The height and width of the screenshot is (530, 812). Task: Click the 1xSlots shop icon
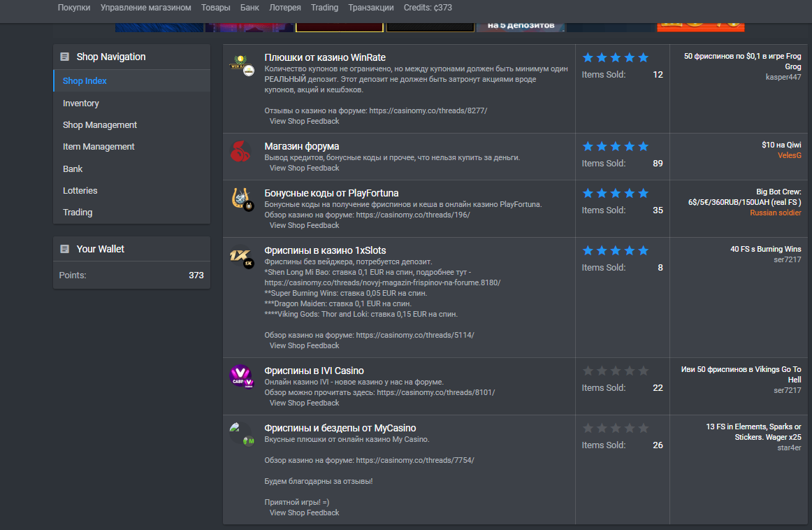(241, 257)
